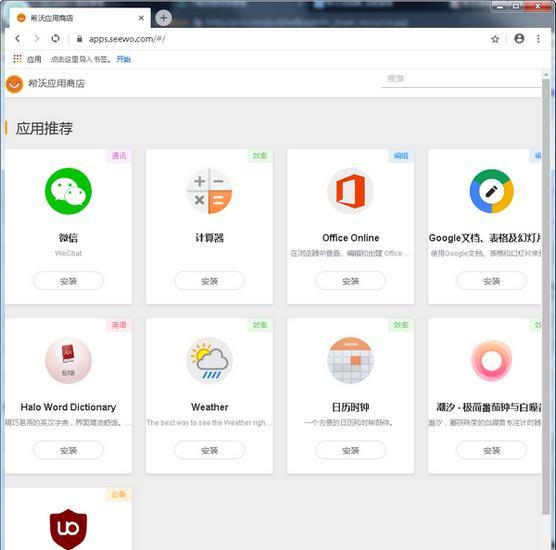Image resolution: width=556 pixels, height=550 pixels.
Task: Reload the page with refresh icon
Action: tap(55, 38)
